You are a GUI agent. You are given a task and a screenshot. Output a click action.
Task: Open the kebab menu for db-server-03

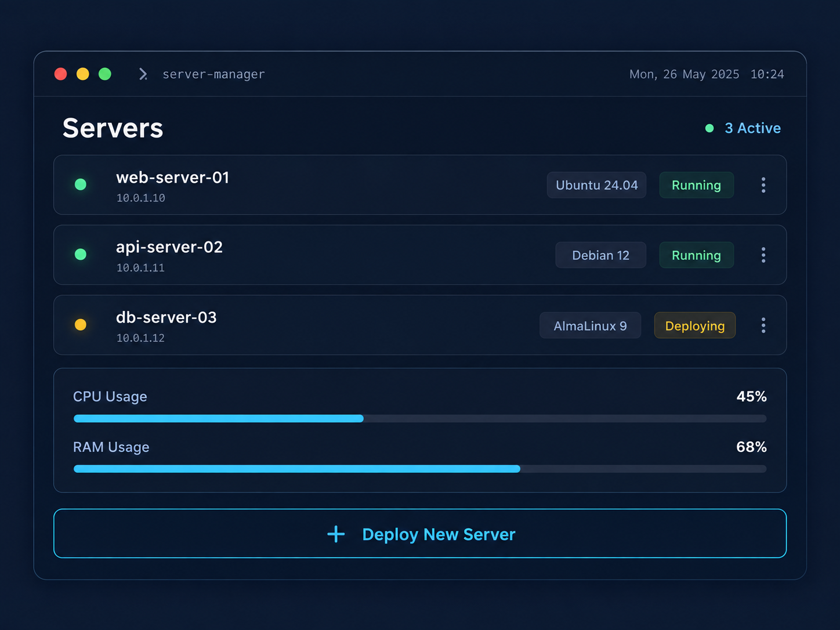point(763,325)
